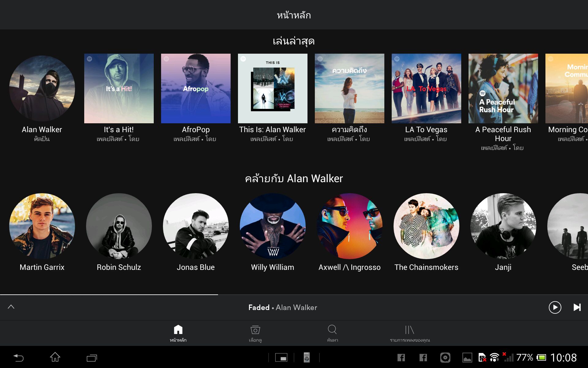588x368 pixels.
Task: Tap the Wi-Fi status icon
Action: 494,358
